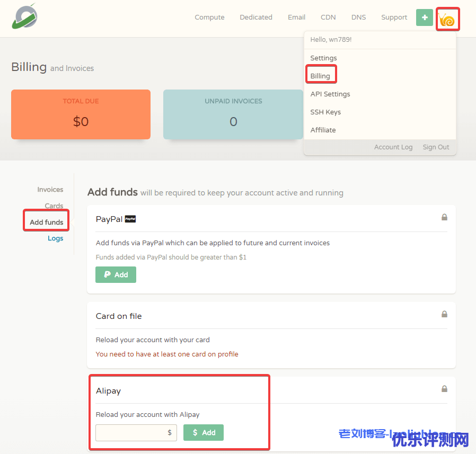Viewport: 476px width, 454px height.
Task: Select Settings in the account dropdown
Action: tap(323, 58)
